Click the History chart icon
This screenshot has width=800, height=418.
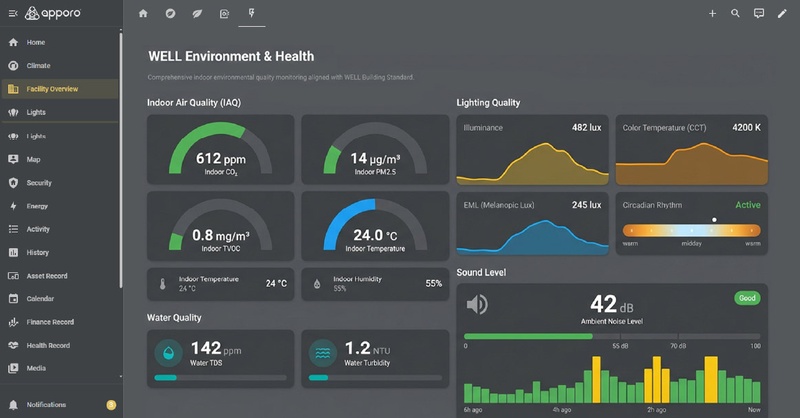[13, 252]
